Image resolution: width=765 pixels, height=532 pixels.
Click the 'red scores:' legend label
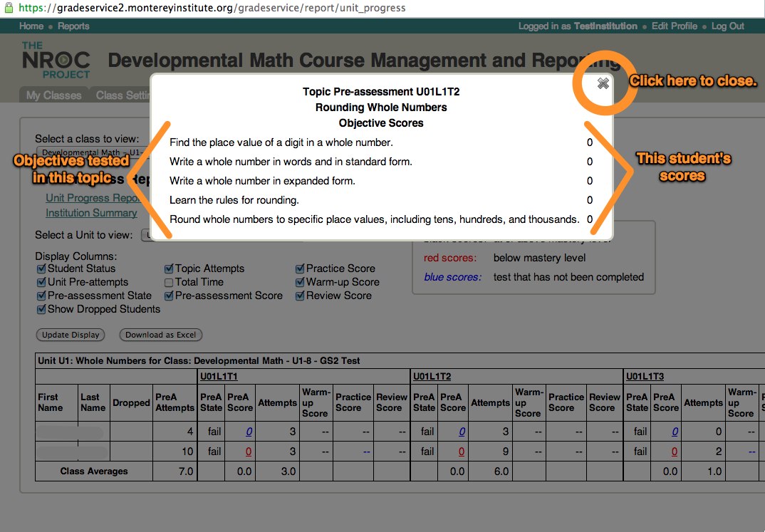450,258
